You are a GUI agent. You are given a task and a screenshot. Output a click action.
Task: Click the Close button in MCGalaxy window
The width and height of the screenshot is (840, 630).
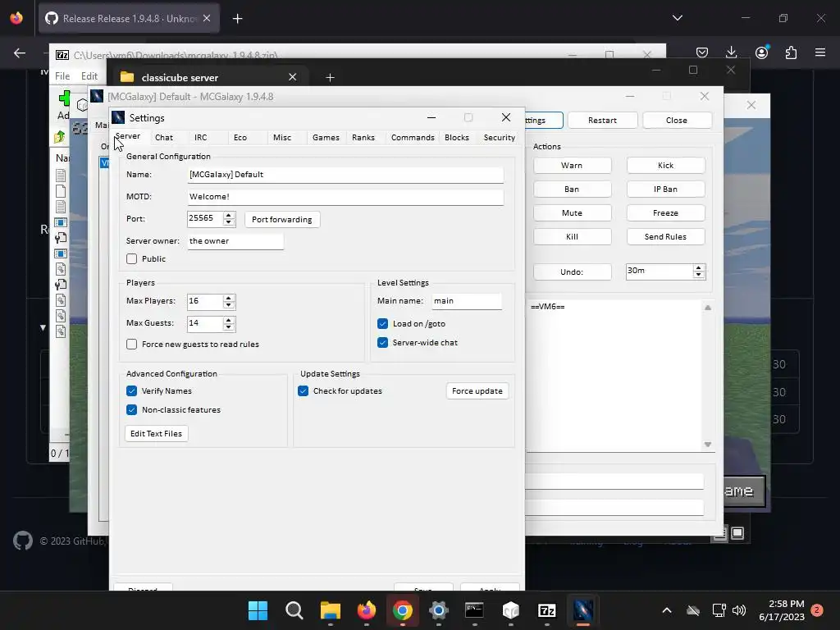(x=677, y=120)
